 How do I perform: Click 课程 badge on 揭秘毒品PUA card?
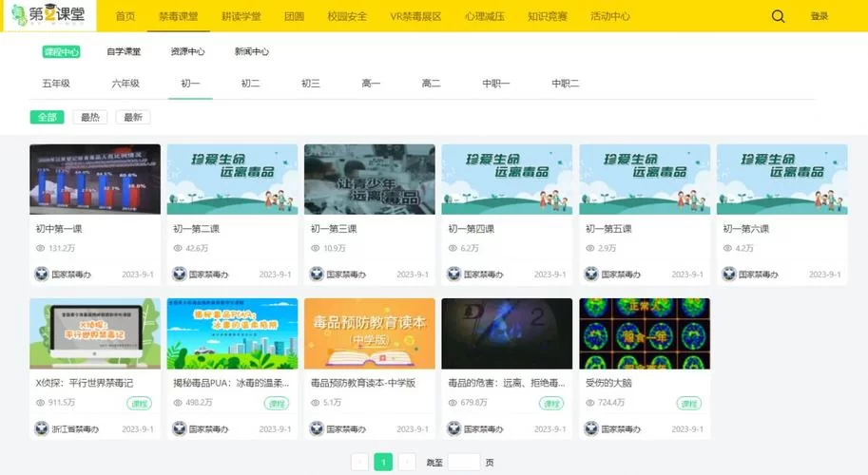point(277,404)
